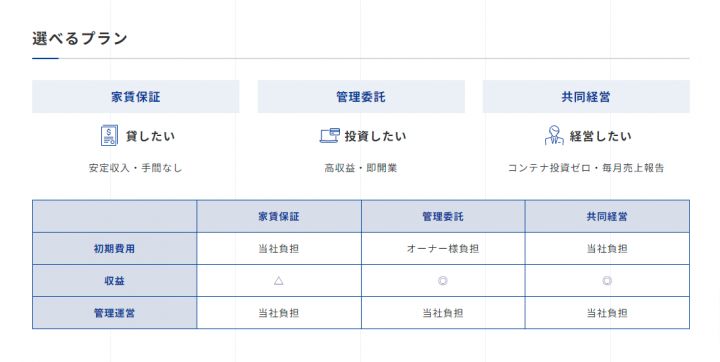Image resolution: width=720 pixels, height=362 pixels.
Task: Click the rent contract document icon
Action: (x=109, y=136)
